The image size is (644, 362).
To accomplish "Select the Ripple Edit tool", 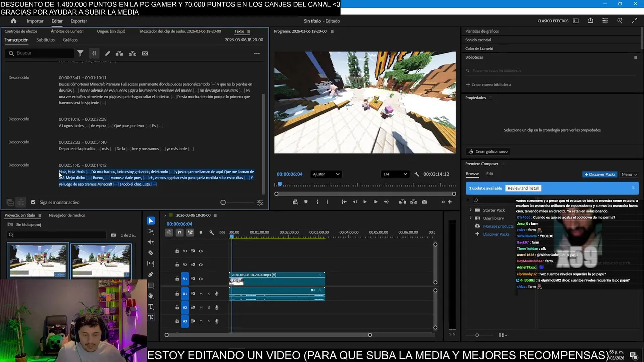I will [x=151, y=242].
